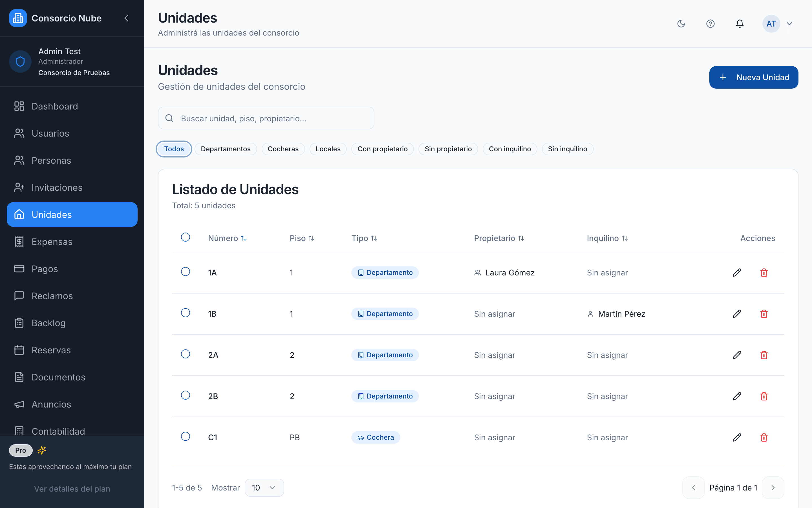Click the Nueva Unidad button

coord(753,77)
